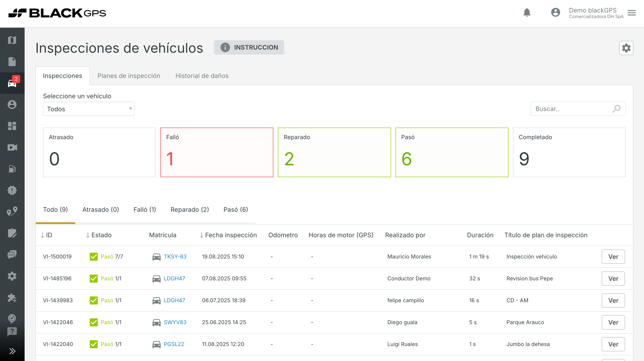Viewport: 644px width, 361px height.
Task: Open the route pins icon in sidebar
Action: [12, 212]
